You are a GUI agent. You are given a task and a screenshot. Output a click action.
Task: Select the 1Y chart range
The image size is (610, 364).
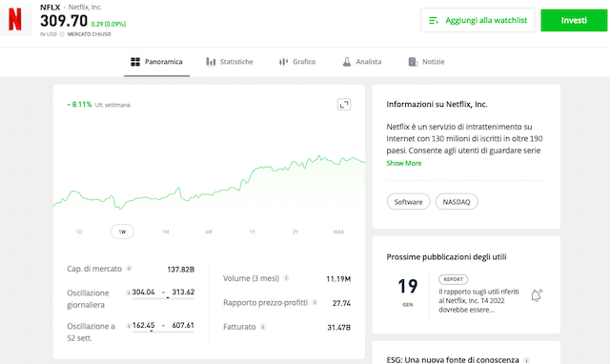tap(252, 232)
